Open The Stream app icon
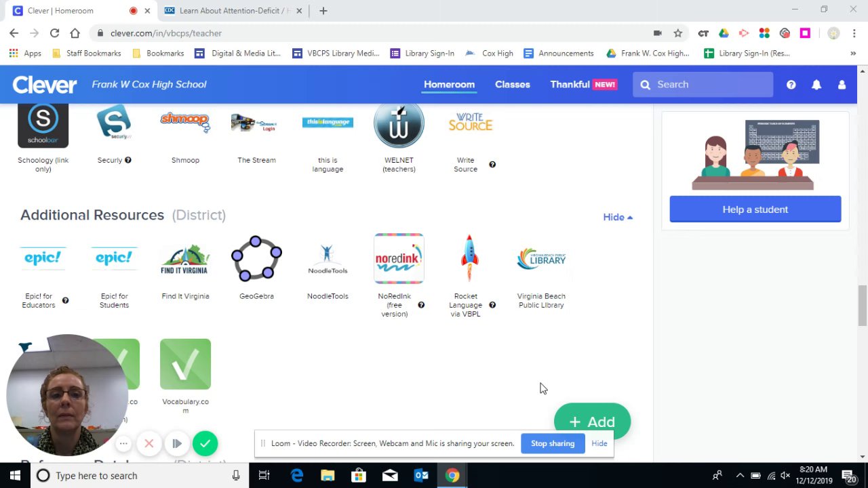 coord(256,123)
